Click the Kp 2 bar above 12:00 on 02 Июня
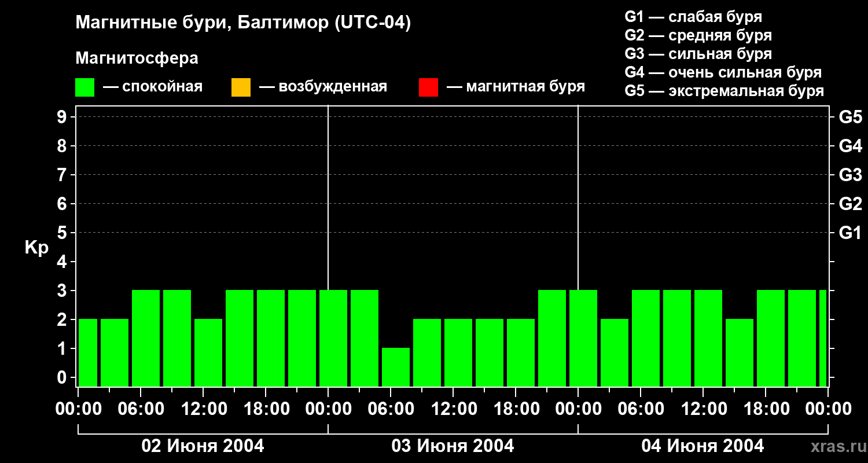This screenshot has height=463, width=868. (x=208, y=353)
